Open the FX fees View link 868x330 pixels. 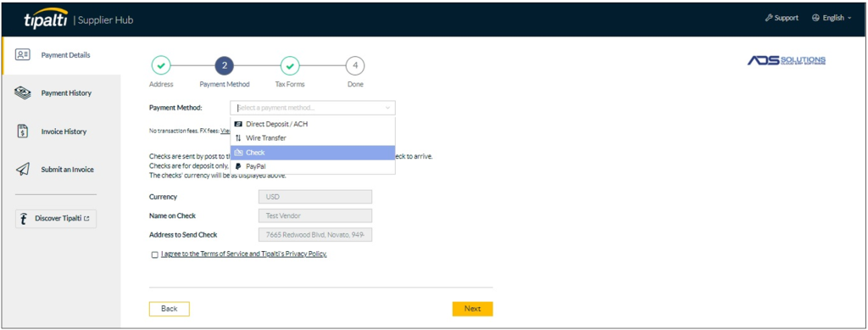[x=225, y=131]
